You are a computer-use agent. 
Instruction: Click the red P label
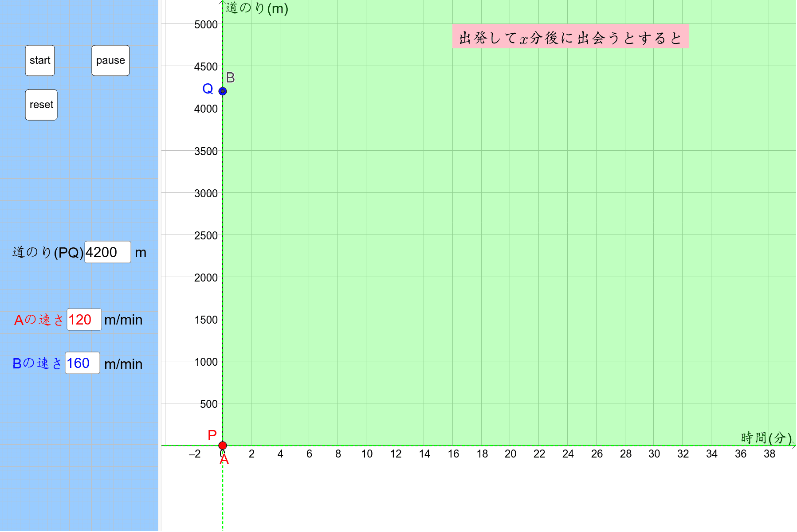(x=212, y=436)
